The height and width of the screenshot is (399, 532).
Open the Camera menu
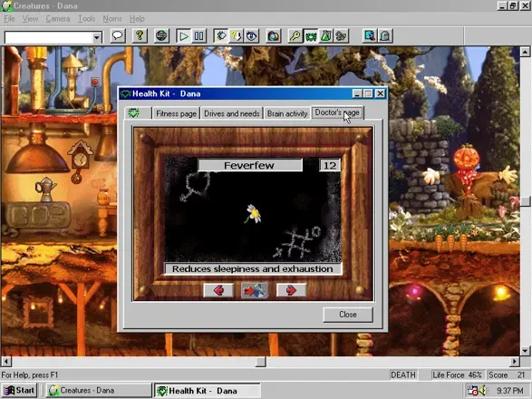click(58, 19)
